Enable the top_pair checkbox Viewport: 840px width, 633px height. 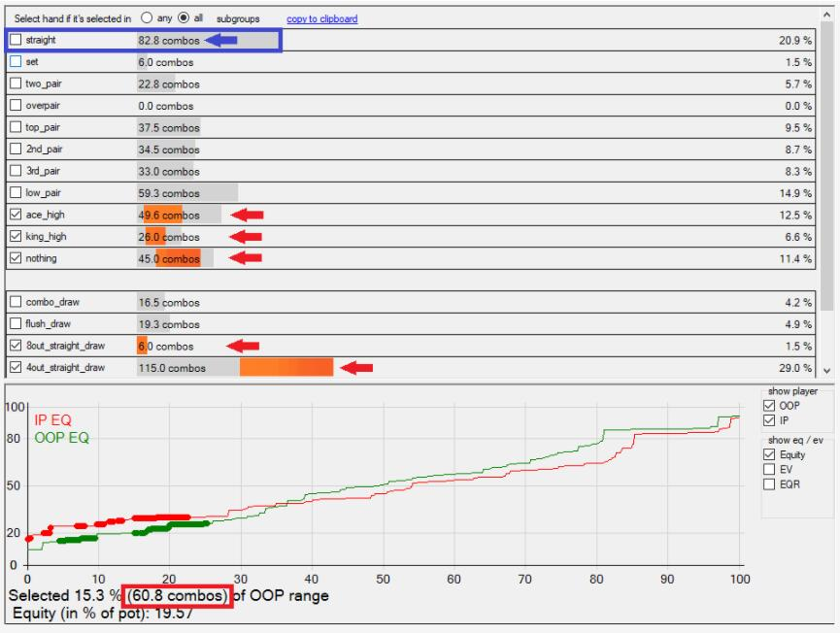[16, 127]
